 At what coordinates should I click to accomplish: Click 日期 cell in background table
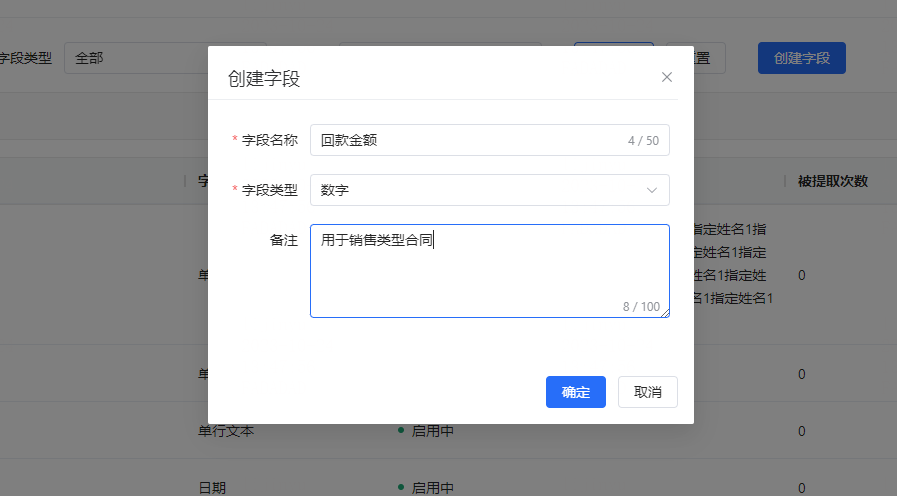pyautogui.click(x=212, y=488)
